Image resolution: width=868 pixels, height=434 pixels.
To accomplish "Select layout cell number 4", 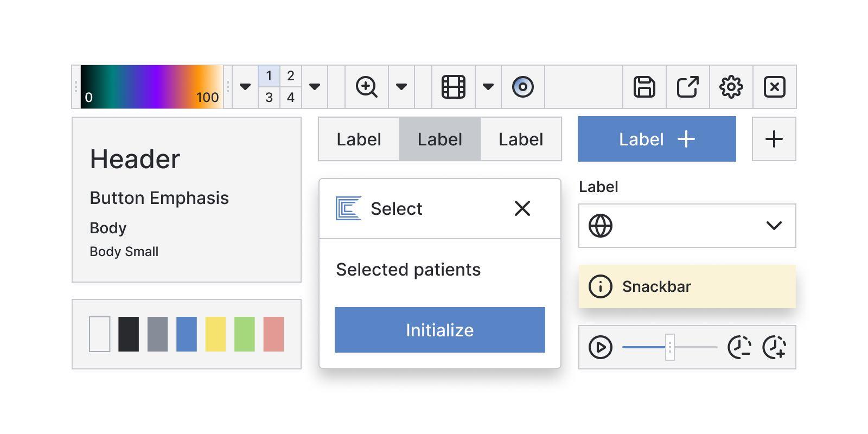I will click(291, 98).
